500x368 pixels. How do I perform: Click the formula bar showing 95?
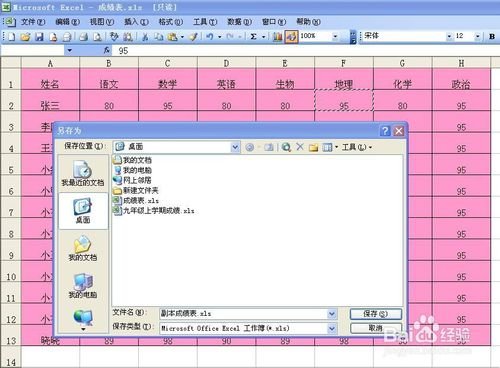point(305,51)
